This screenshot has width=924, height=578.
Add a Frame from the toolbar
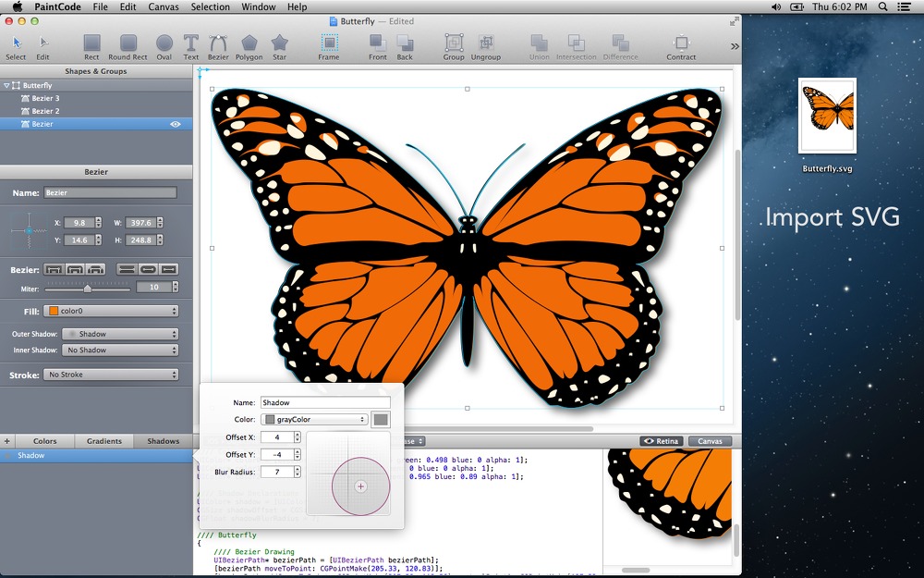tap(329, 47)
